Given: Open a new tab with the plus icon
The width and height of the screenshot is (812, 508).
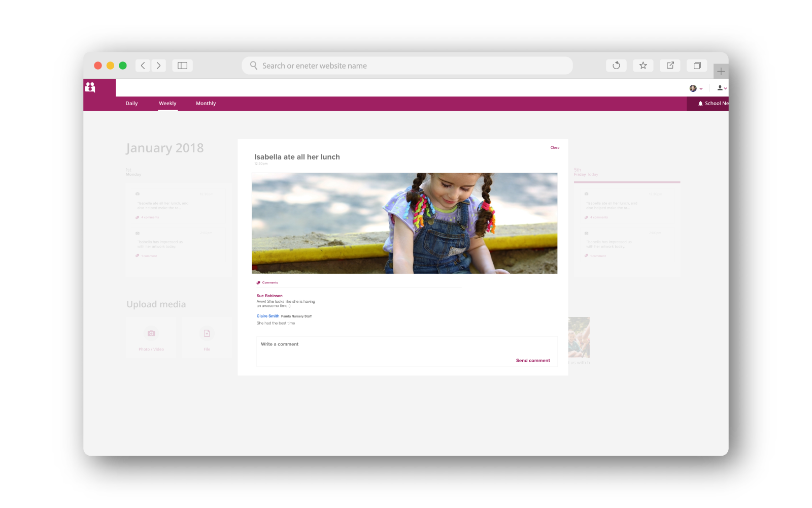Looking at the screenshot, I should pos(721,72).
